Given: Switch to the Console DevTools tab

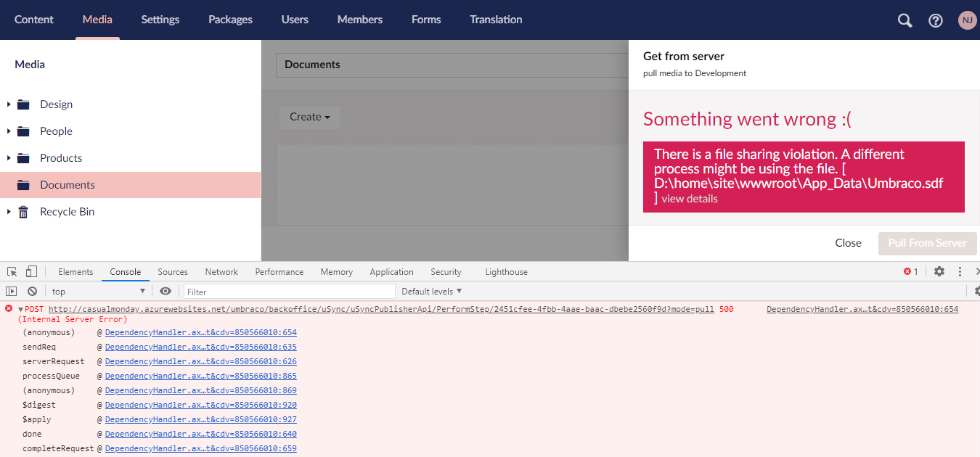Looking at the screenshot, I should (126, 272).
